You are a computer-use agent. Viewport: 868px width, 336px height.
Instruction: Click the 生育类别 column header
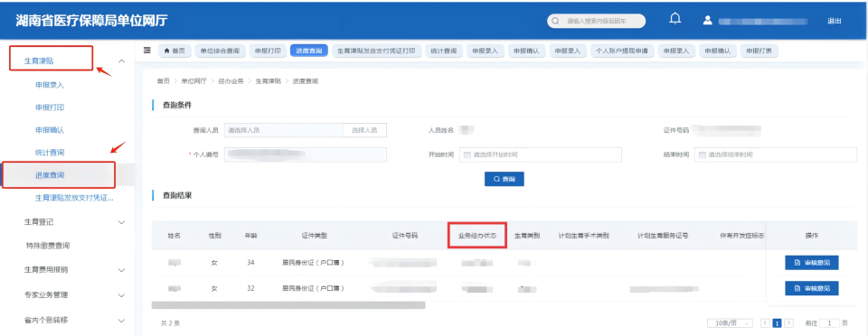(x=526, y=236)
